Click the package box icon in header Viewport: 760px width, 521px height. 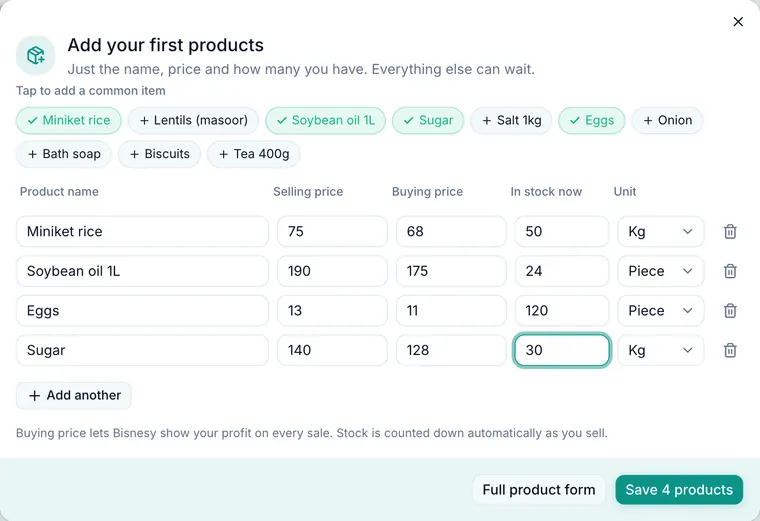tap(35, 55)
